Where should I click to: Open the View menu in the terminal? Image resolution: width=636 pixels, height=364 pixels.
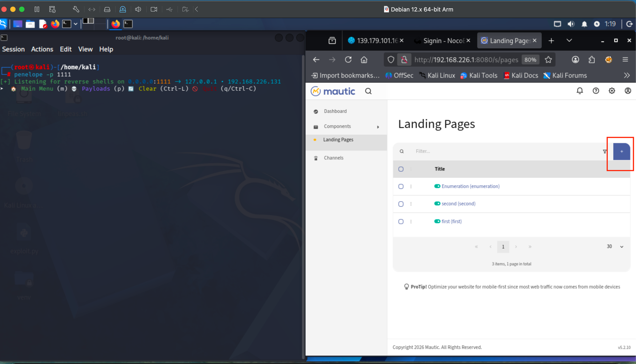(x=85, y=49)
